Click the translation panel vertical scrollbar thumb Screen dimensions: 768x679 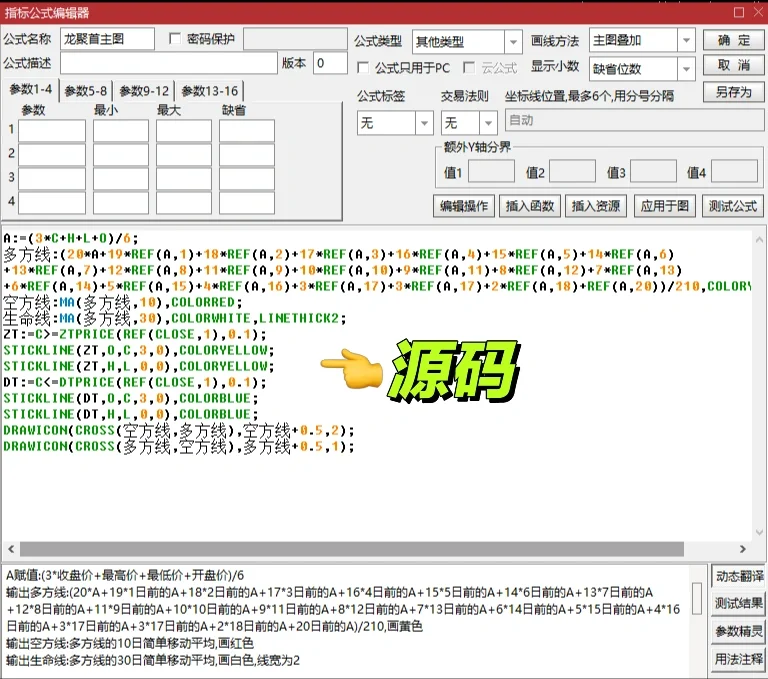coord(696,599)
